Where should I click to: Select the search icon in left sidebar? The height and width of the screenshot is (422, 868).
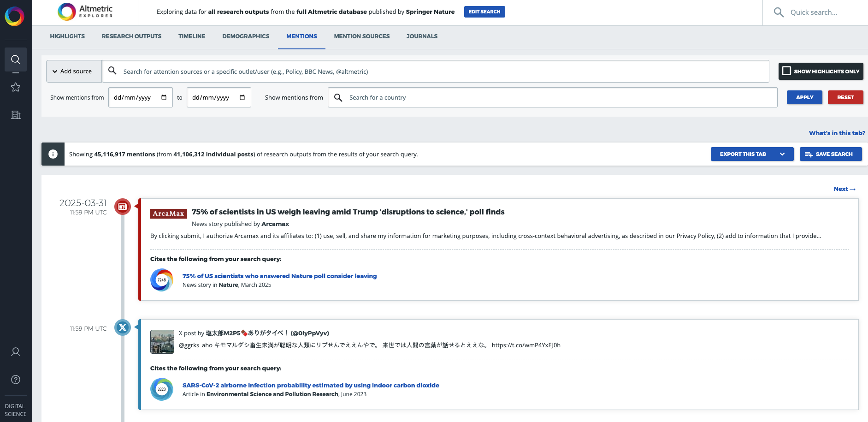pyautogui.click(x=16, y=59)
